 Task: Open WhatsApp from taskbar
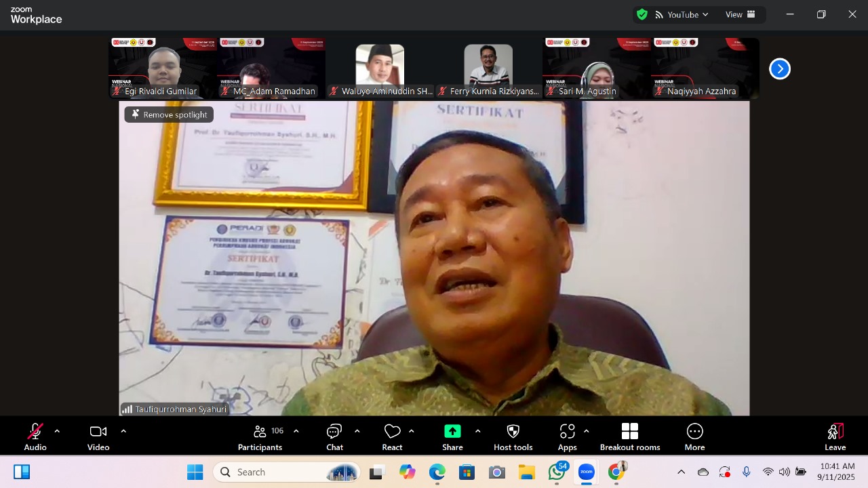[x=557, y=472]
